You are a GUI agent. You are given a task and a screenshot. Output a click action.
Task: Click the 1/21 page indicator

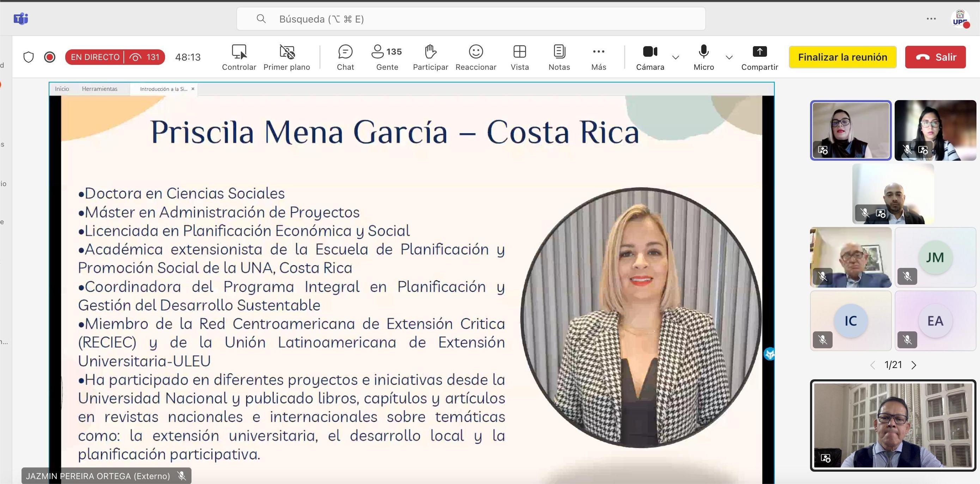click(x=893, y=365)
